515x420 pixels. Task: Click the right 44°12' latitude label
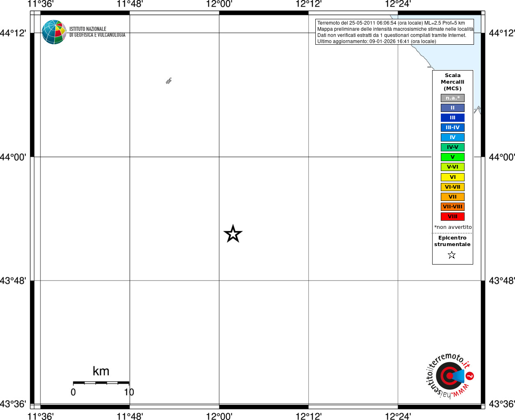[x=502, y=33]
